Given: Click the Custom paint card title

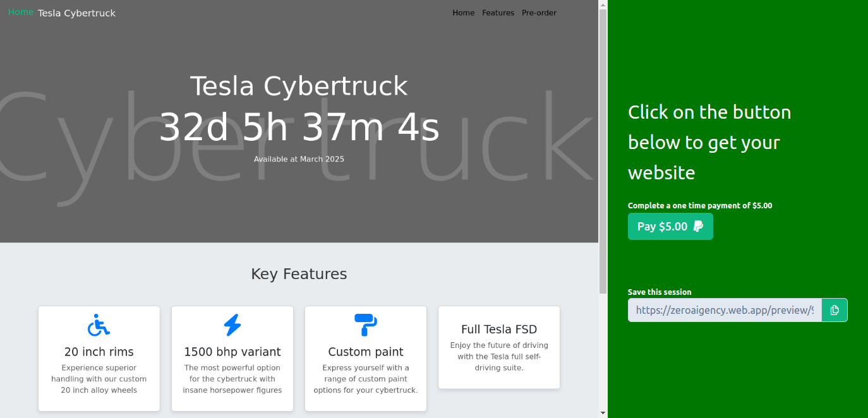Looking at the screenshot, I should (x=366, y=352).
